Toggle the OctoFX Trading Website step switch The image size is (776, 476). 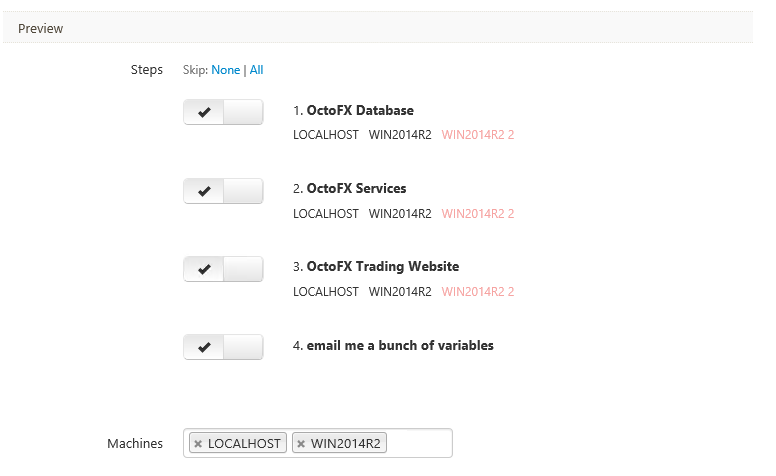point(223,268)
